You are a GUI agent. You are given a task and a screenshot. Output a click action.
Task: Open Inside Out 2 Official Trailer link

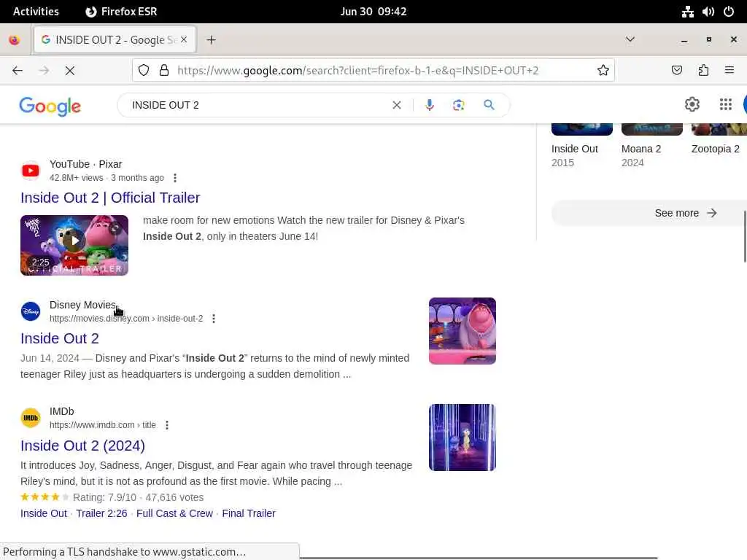click(110, 198)
